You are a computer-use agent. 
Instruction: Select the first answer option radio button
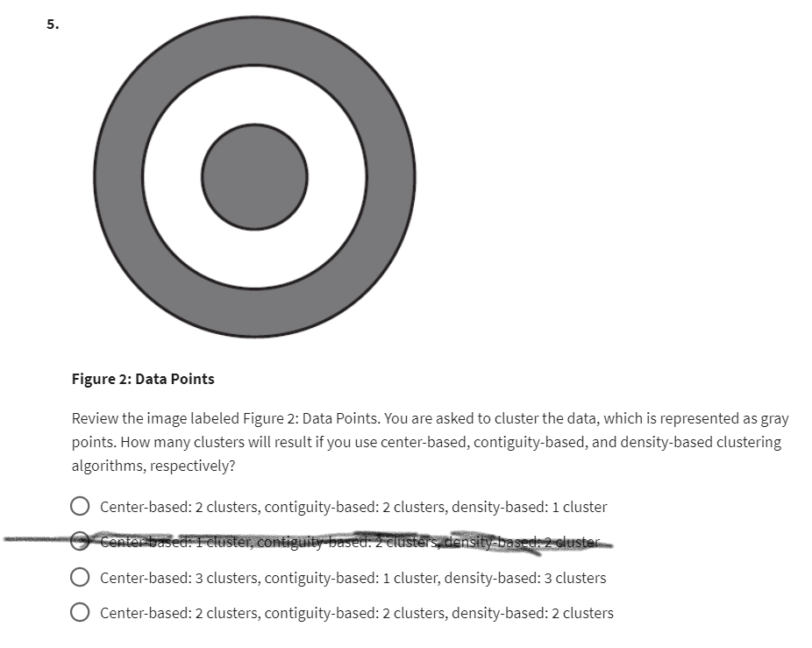[x=81, y=507]
